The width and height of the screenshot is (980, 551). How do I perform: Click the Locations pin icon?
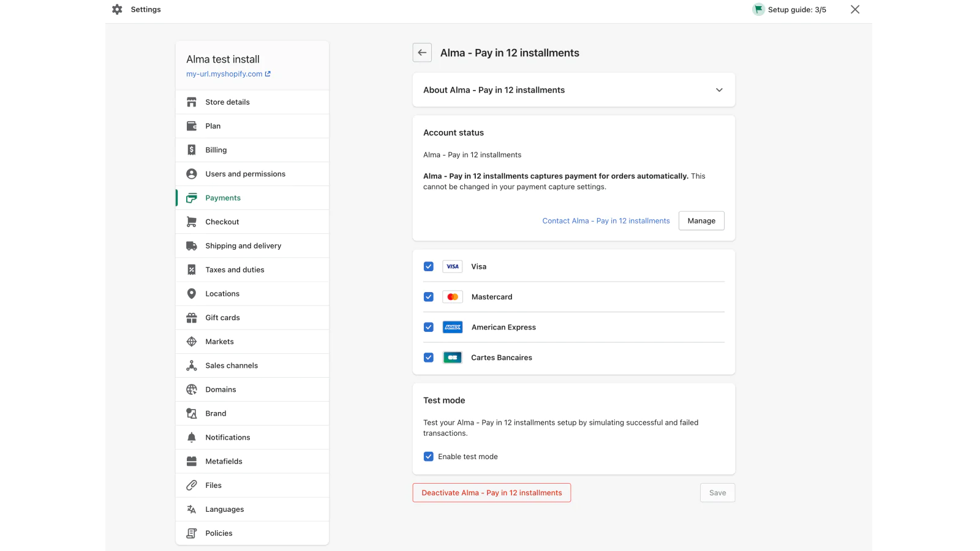pyautogui.click(x=192, y=294)
